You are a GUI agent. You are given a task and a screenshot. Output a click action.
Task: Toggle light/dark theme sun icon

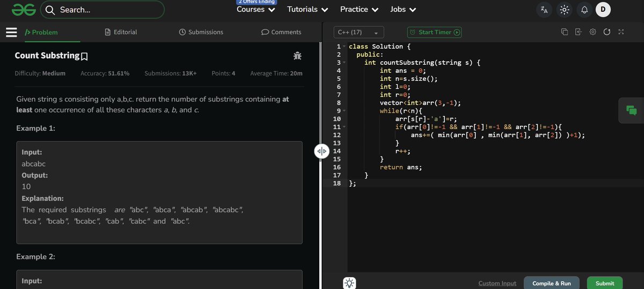[563, 10]
